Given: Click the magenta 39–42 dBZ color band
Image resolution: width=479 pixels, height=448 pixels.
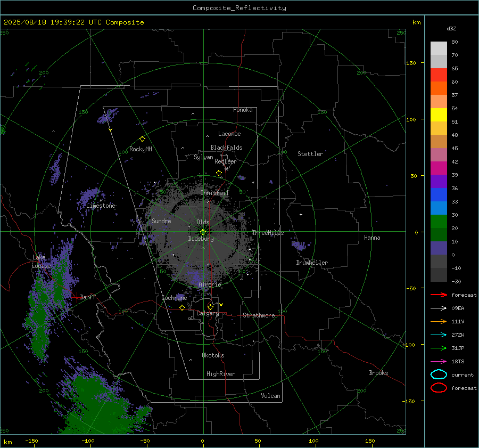Looking at the screenshot, I should pos(439,168).
